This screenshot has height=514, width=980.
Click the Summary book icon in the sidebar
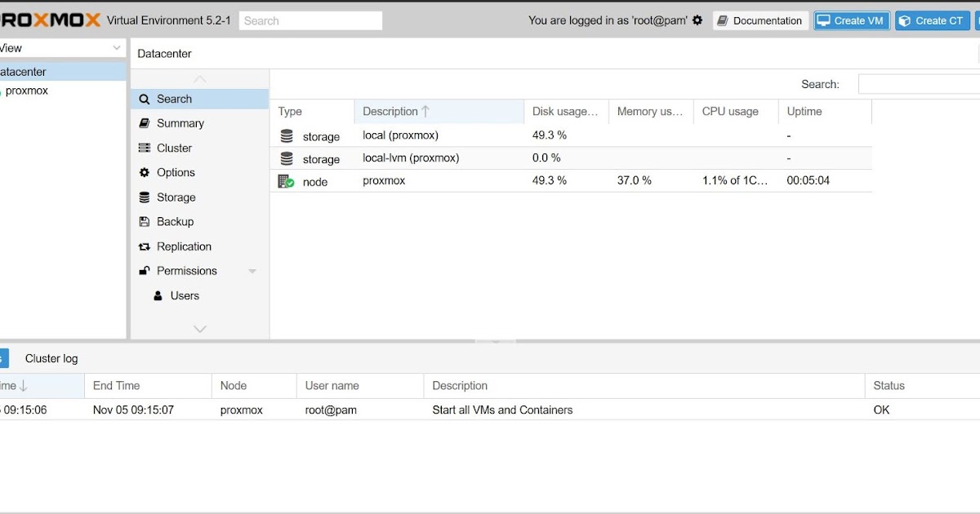145,123
